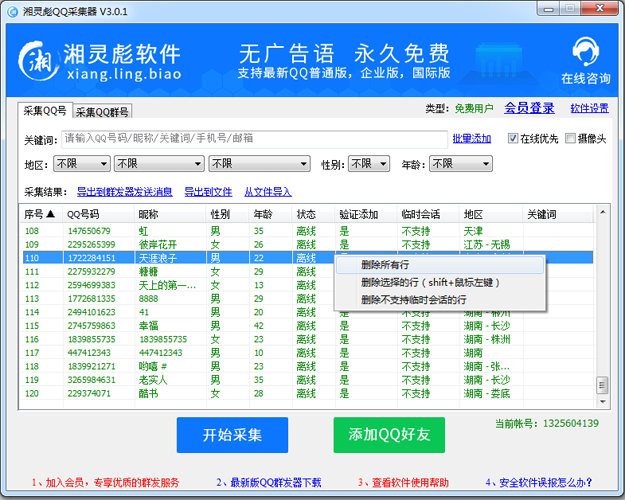Sort by 年龄 column header
625x500 pixels.
pos(271,215)
